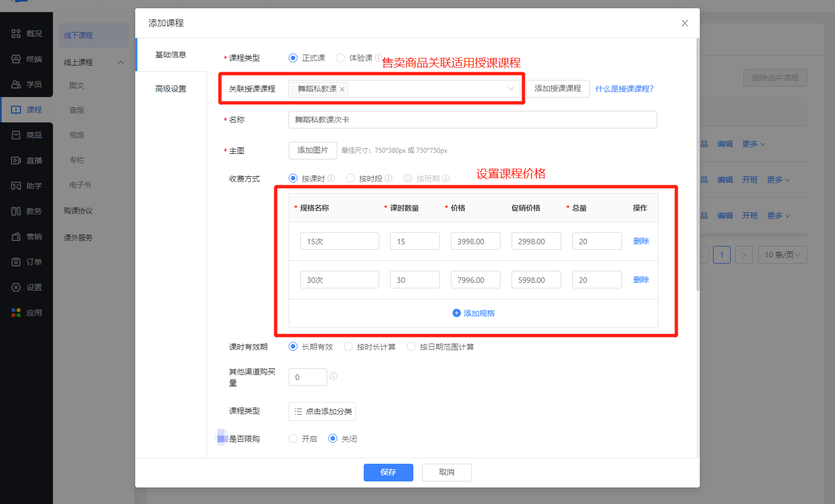835x504 pixels.
Task: Click the 5998.00 promo price field
Action: point(536,280)
